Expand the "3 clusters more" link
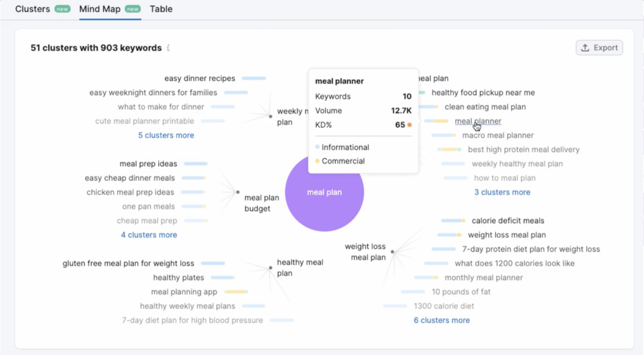Screen dimensions: 644x355 coord(502,192)
